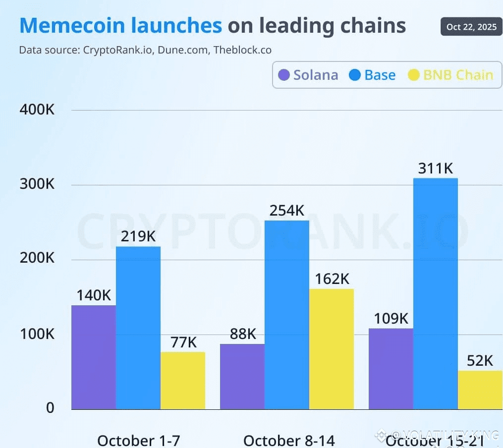Select the blue 219K Base bar

click(x=138, y=328)
